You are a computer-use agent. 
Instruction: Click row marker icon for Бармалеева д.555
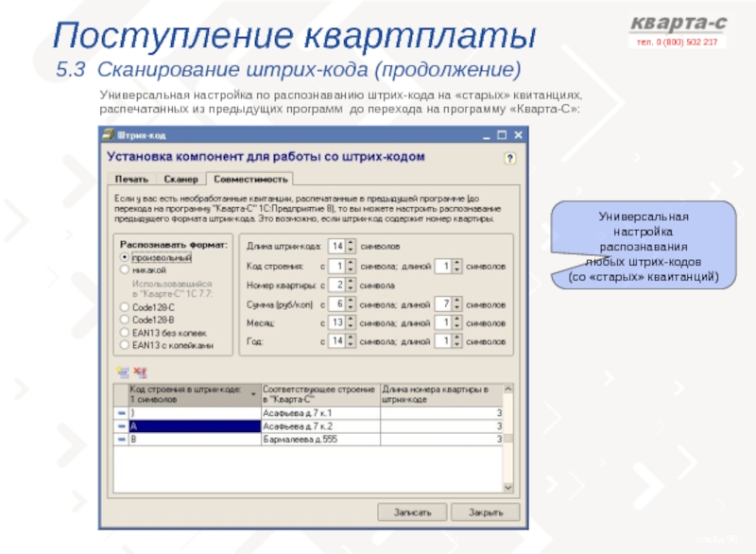[x=121, y=440]
